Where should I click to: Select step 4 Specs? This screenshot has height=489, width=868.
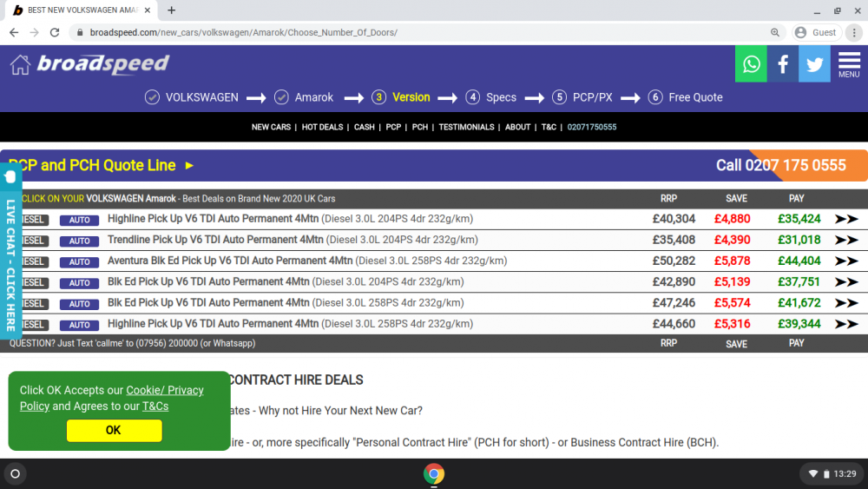coord(491,97)
